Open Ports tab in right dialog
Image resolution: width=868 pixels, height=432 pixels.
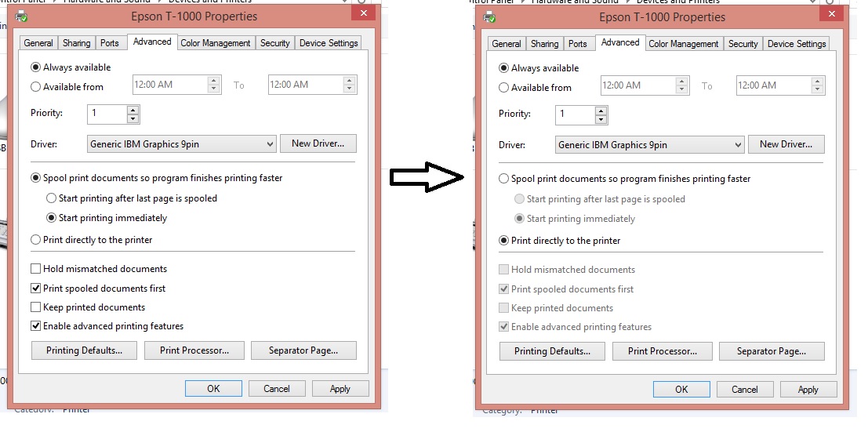pyautogui.click(x=578, y=44)
